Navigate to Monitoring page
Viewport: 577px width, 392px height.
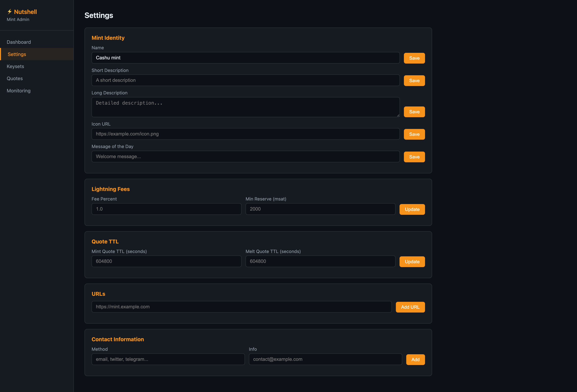click(x=19, y=91)
